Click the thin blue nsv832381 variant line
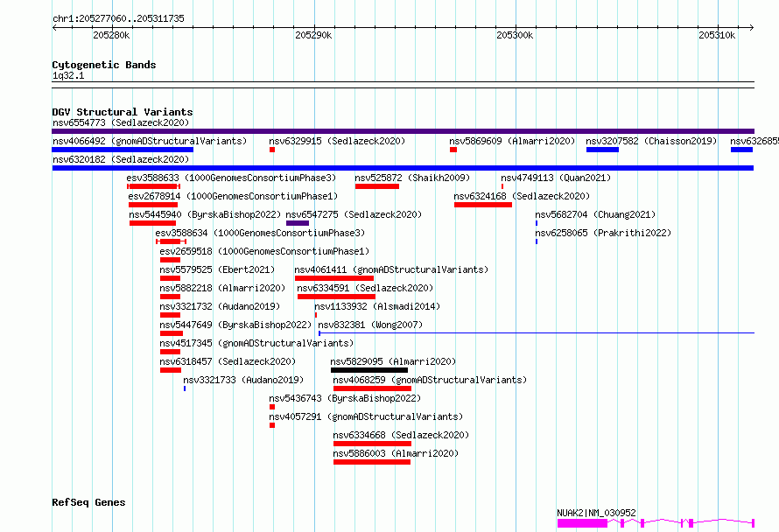This screenshot has width=779, height=532. pyautogui.click(x=537, y=333)
